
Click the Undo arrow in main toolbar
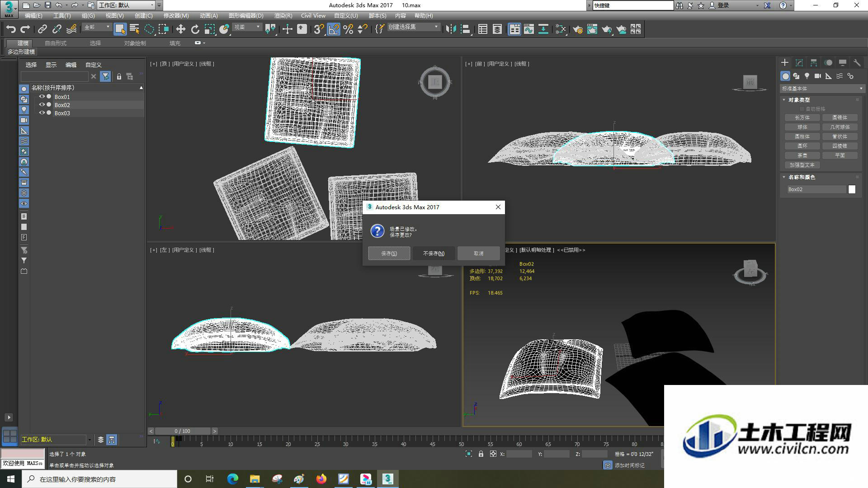click(10, 29)
